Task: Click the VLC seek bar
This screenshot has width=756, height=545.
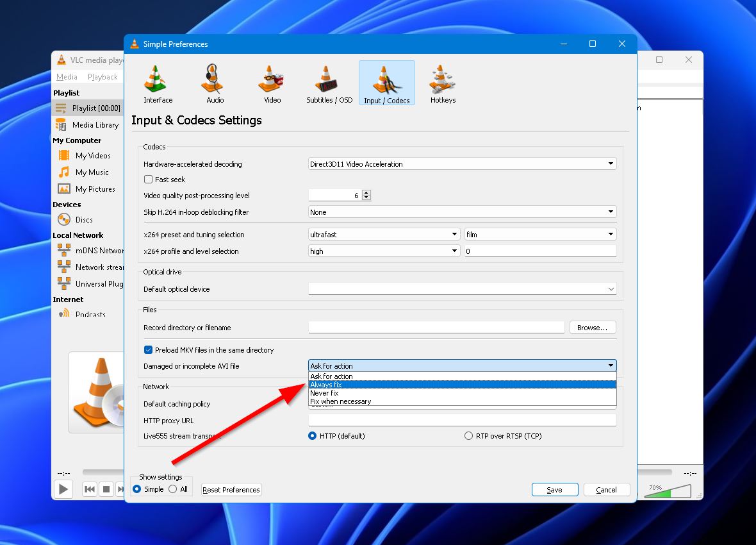Action: click(103, 472)
